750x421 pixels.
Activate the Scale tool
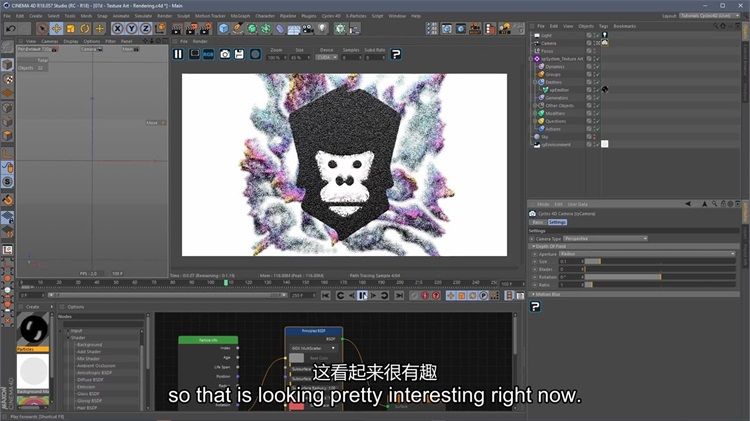pos(71,29)
